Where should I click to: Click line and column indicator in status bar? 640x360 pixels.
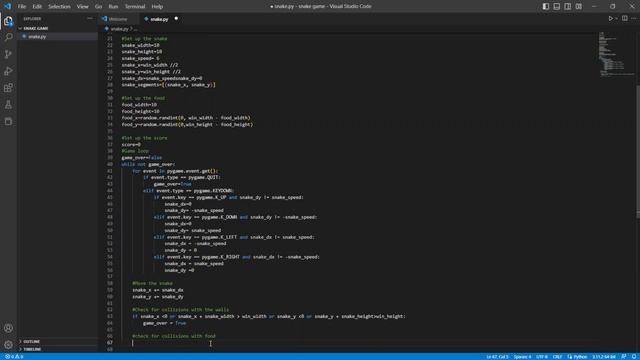point(497,357)
